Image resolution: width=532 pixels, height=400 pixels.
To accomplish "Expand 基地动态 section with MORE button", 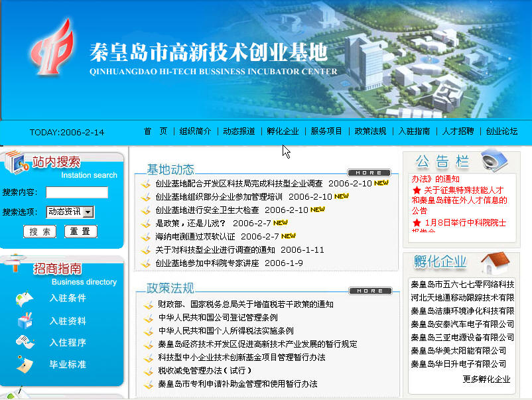I will coord(365,172).
